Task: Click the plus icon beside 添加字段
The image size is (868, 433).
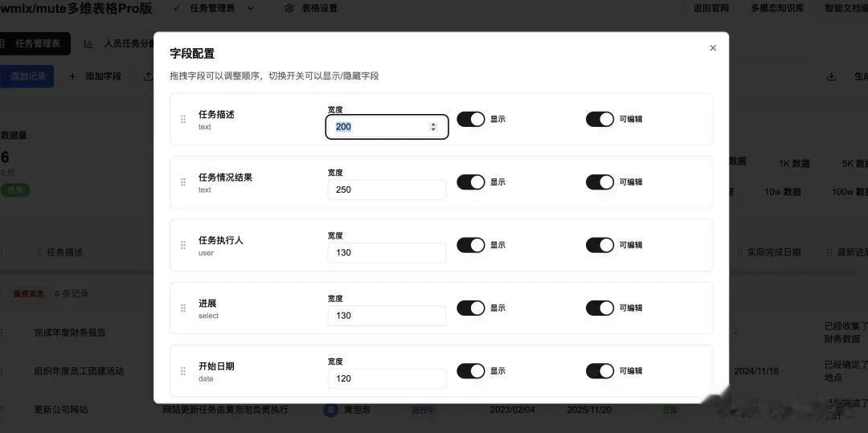Action: tap(72, 76)
